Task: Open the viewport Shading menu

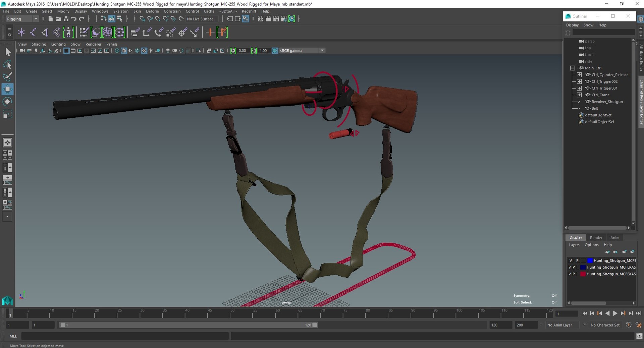Action: pos(39,44)
